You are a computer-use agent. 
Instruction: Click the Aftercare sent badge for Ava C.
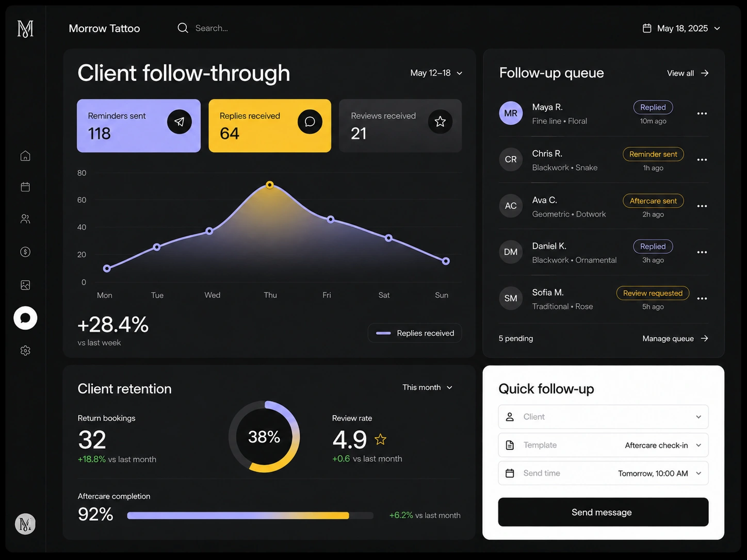point(653,201)
